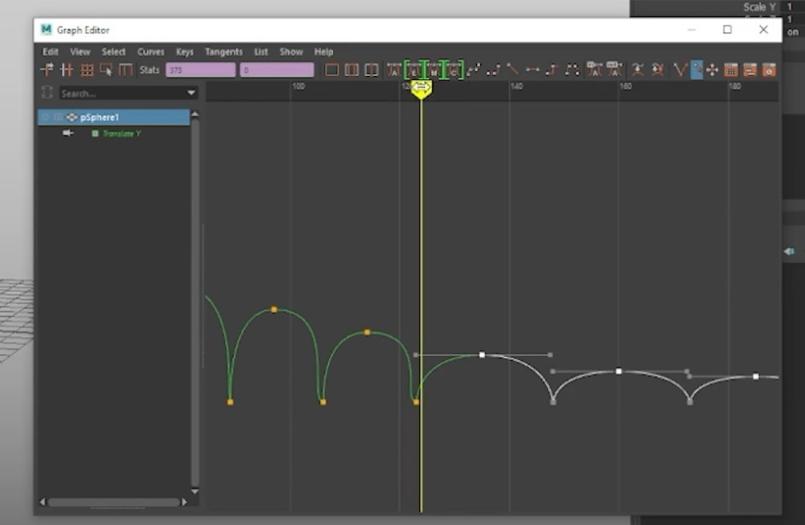Image resolution: width=805 pixels, height=525 pixels.
Task: Click the arrow icon left of Translate Y
Action: point(68,133)
